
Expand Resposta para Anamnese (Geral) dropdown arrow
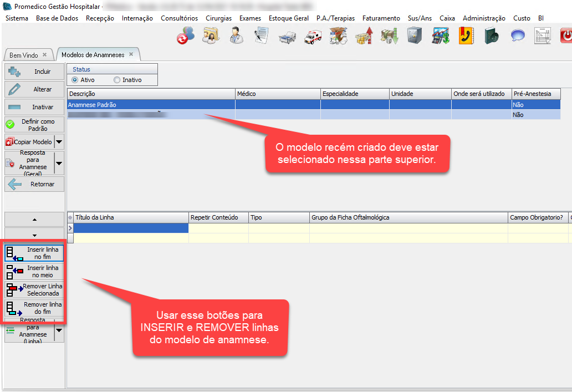tap(59, 163)
